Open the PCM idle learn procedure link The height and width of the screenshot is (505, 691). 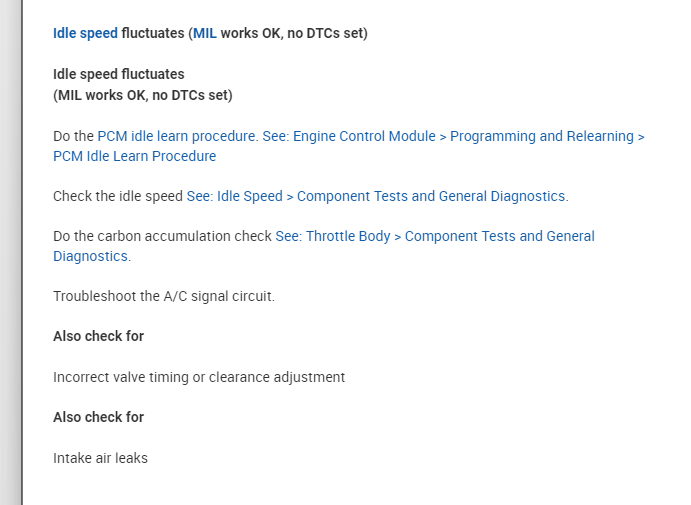177,136
